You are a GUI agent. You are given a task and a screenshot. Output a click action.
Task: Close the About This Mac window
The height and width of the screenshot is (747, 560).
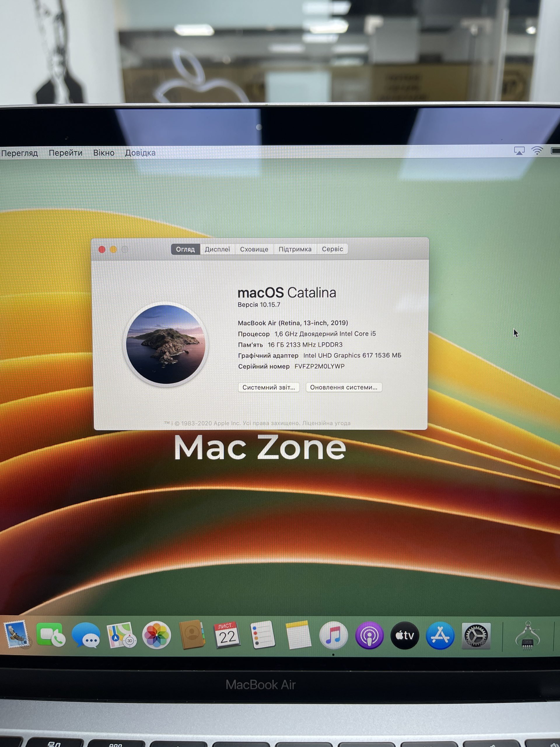tap(102, 249)
